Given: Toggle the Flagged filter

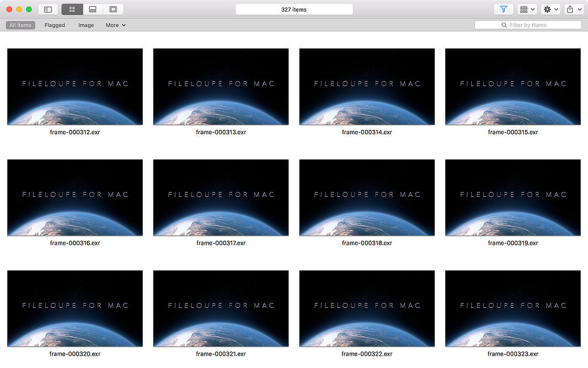Looking at the screenshot, I should pos(55,25).
